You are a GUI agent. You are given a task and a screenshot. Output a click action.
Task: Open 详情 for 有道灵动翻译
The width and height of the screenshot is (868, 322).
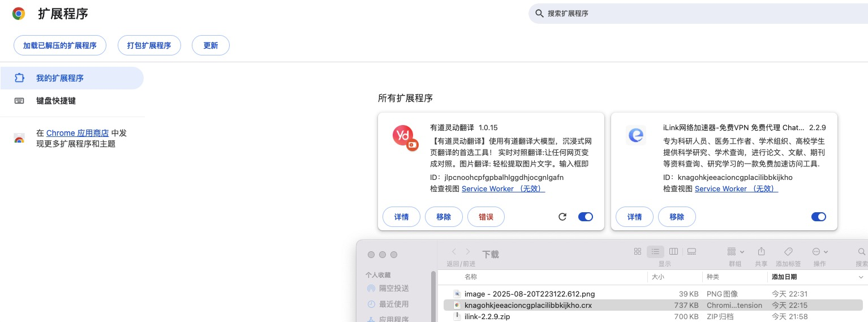pos(402,217)
